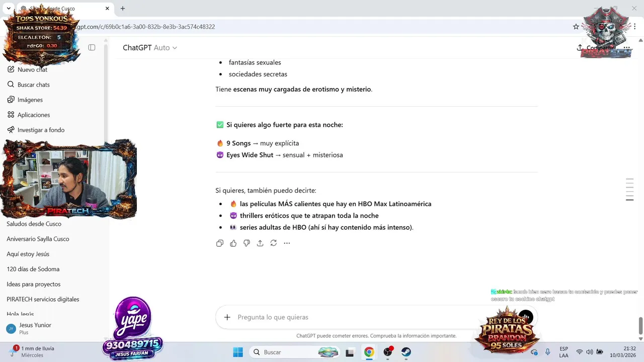The image size is (644, 362).
Task: Open Buscar chats in sidebar
Action: [x=34, y=84]
